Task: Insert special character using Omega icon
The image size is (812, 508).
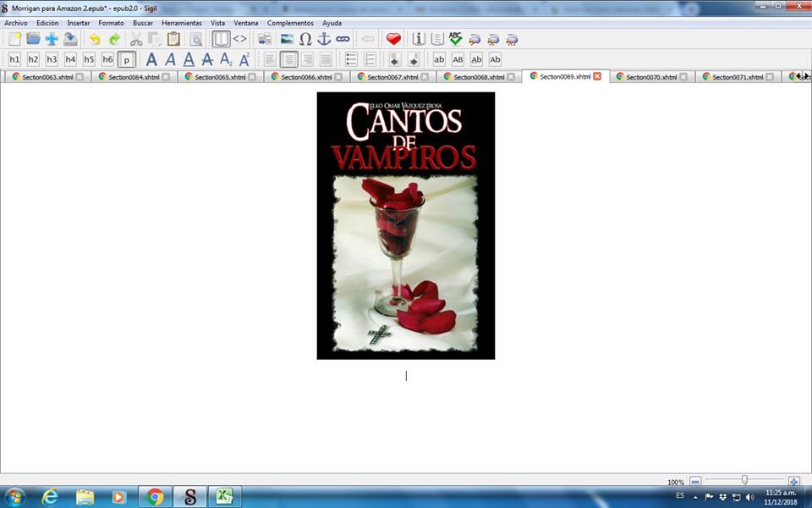Action: tap(305, 39)
